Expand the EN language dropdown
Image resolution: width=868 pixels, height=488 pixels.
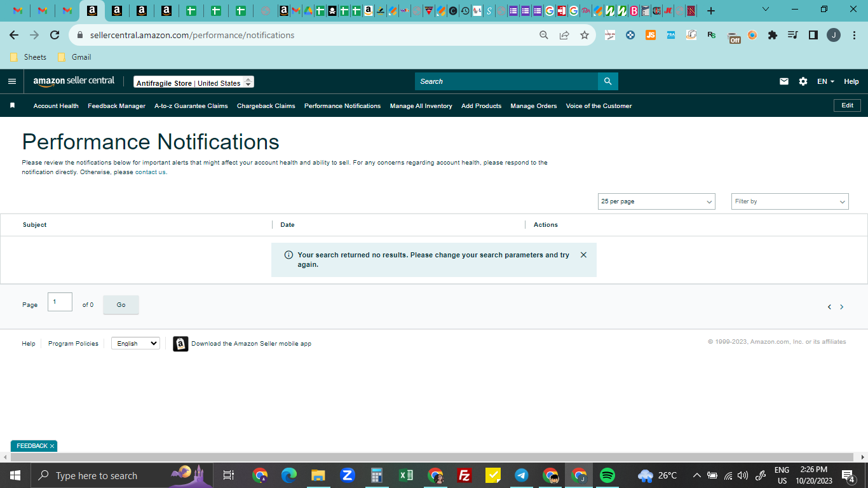[x=825, y=81]
